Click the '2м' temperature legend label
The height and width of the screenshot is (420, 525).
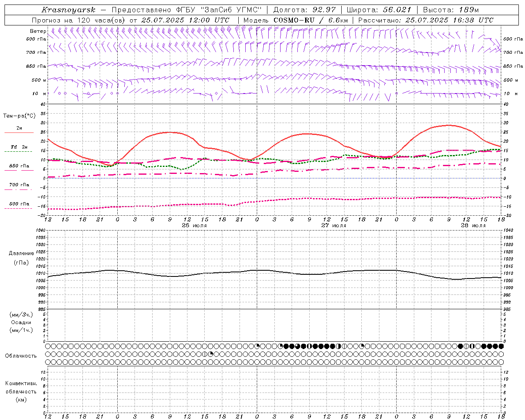(19, 128)
